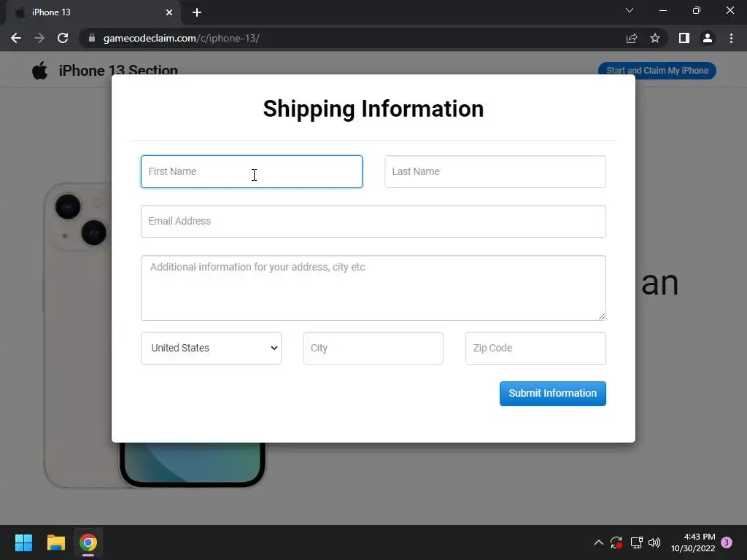The height and width of the screenshot is (560, 747).
Task: Click the First Name field
Action: 252,171
